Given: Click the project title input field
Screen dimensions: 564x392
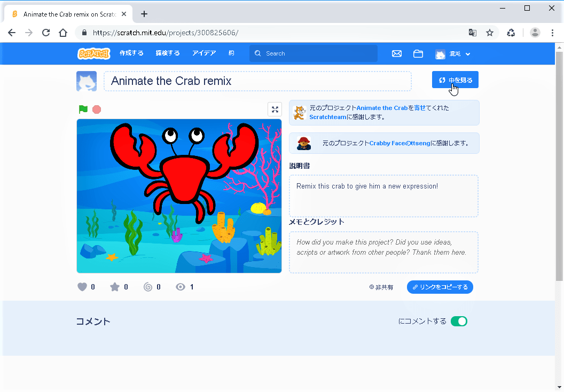Looking at the screenshot, I should tap(257, 81).
